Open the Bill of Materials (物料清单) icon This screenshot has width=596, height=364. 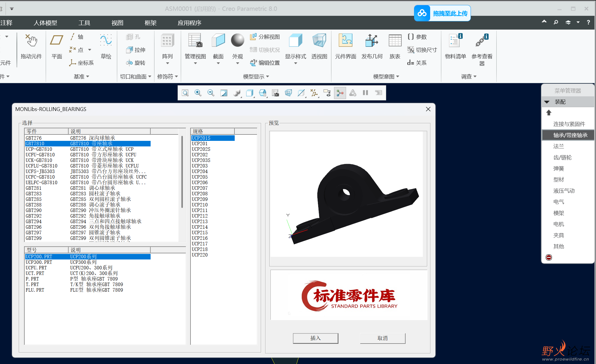[x=455, y=41]
